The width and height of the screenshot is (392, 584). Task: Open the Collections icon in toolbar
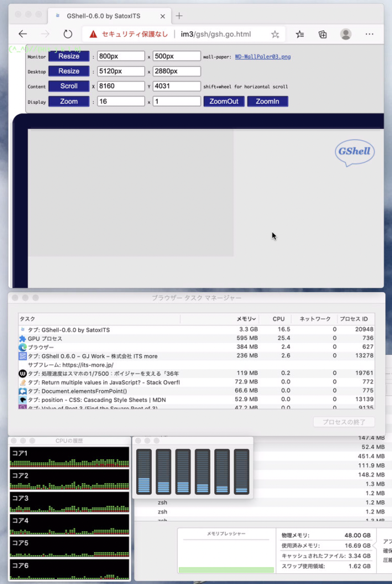pos(322,34)
